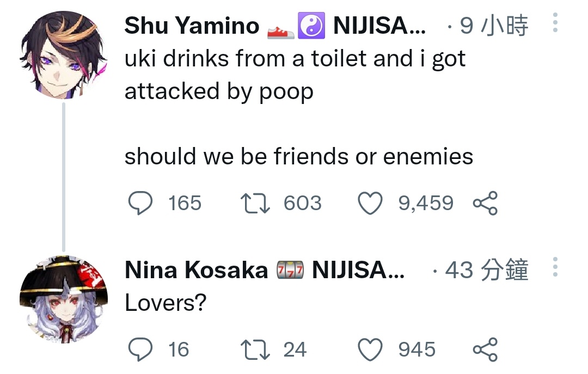Open tweet text about uki and toilet
This screenshot has width=588, height=374.
click(x=295, y=74)
